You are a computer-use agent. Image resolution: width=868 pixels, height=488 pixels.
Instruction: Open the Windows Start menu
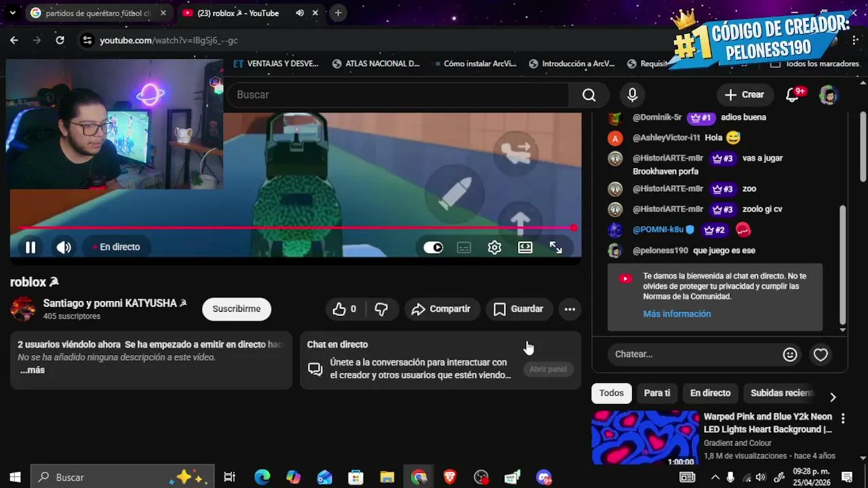coord(15,477)
